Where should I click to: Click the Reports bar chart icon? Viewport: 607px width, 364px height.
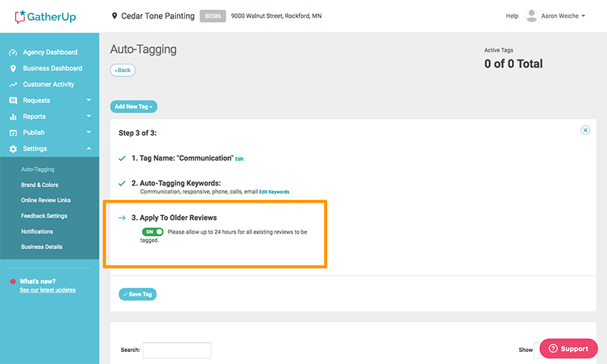tap(13, 116)
